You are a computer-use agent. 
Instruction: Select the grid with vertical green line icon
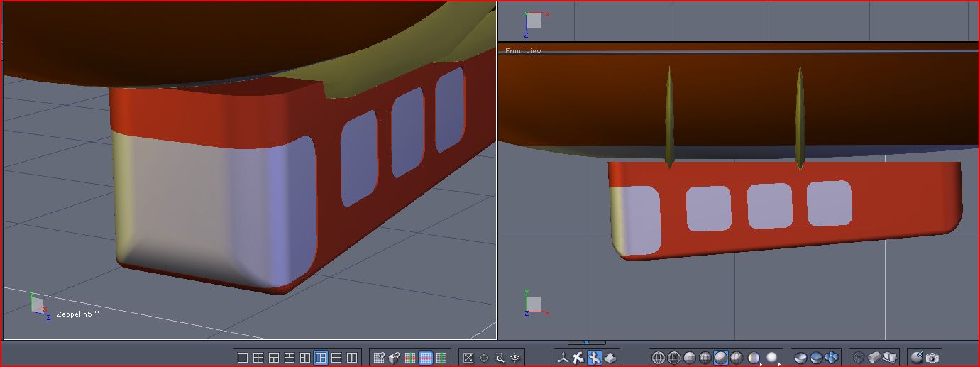(x=441, y=358)
